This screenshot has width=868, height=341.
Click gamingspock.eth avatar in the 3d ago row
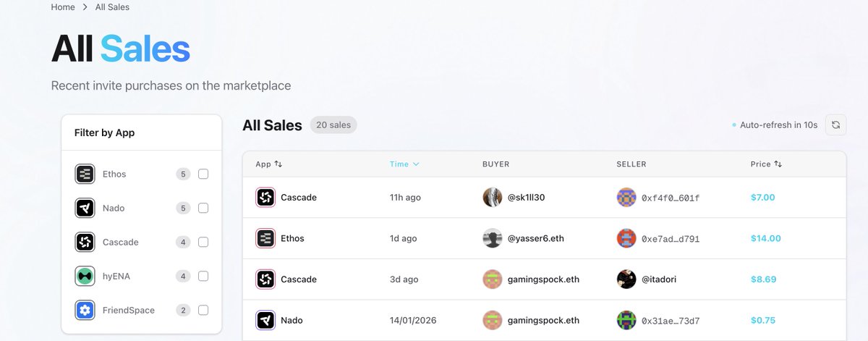tap(493, 279)
